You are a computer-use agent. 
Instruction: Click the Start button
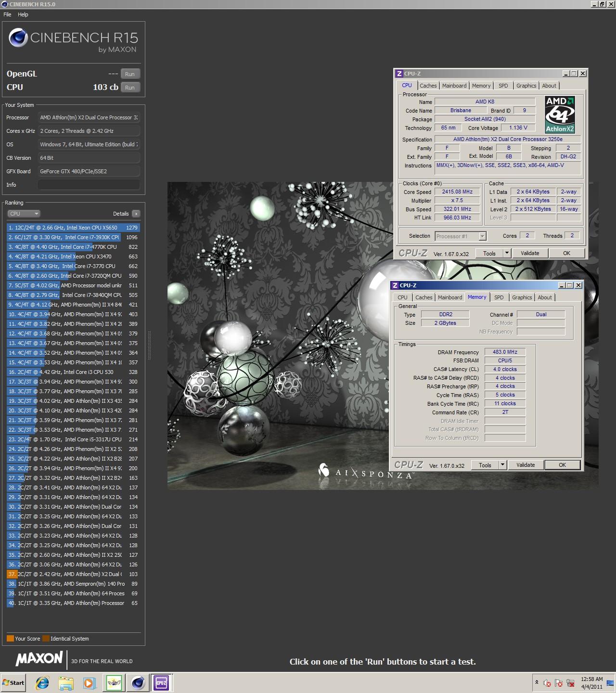tap(13, 683)
